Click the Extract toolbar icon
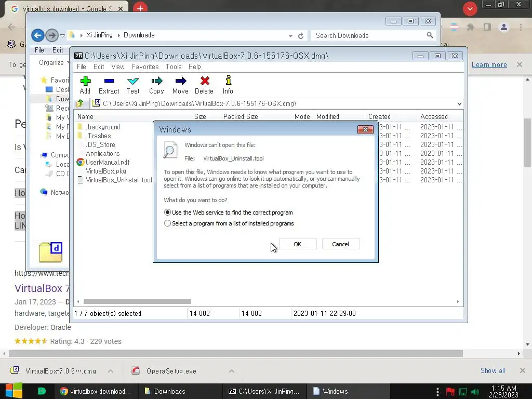This screenshot has width=532, height=399. point(109,81)
